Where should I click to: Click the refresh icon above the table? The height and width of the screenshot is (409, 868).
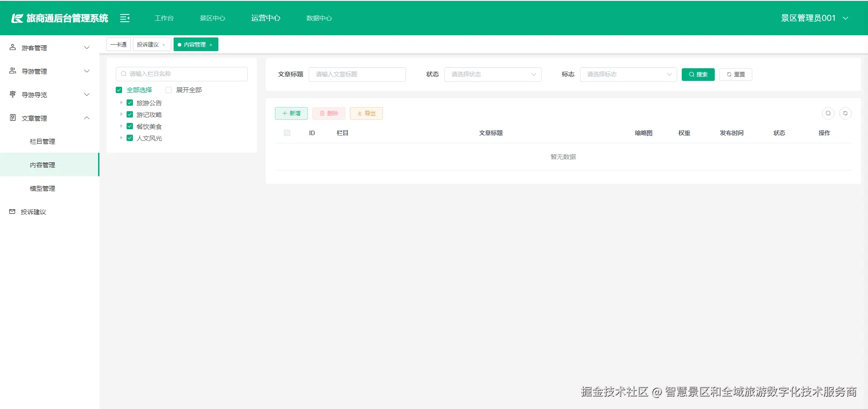tap(846, 113)
